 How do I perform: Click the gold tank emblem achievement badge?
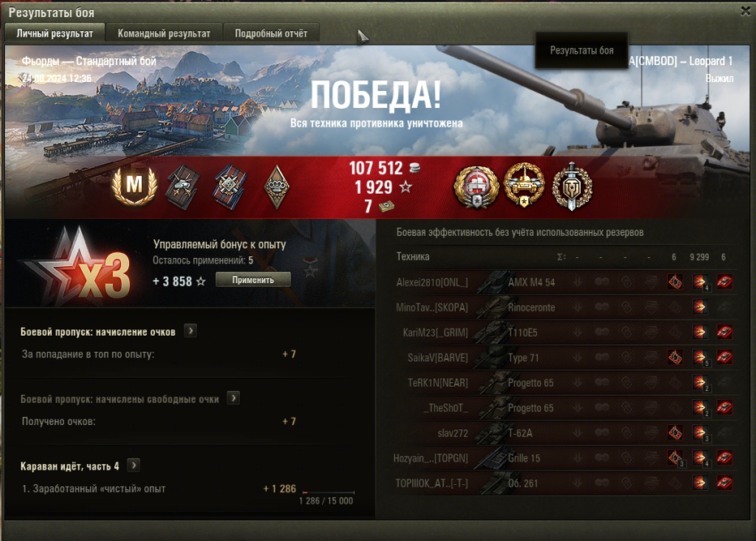pyautogui.click(x=524, y=185)
